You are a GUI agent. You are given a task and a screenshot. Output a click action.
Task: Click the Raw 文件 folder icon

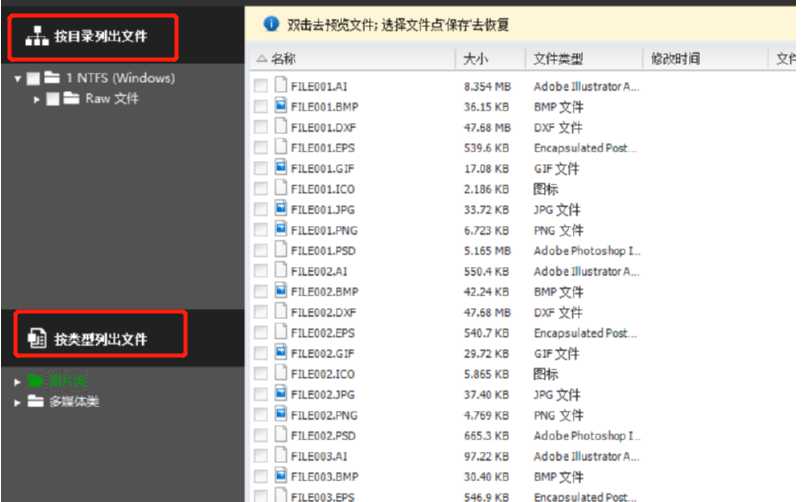coord(70,99)
